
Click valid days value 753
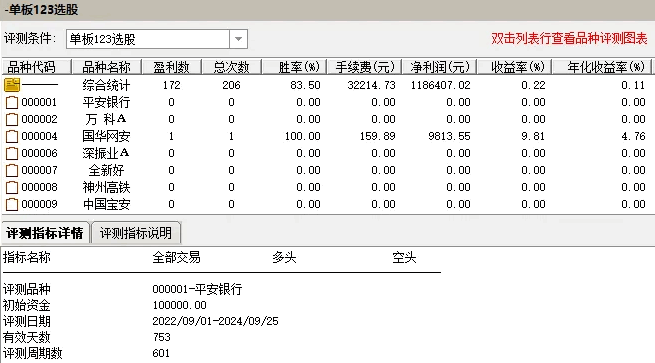pos(161,337)
